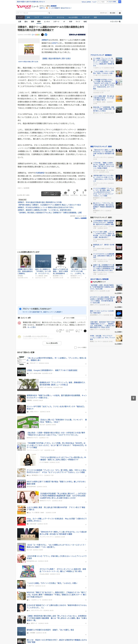This screenshot has height=644, width=138.
Task: Open related article 消費者庁、年末の食品広告監視を強化
Action: (40, 202)
